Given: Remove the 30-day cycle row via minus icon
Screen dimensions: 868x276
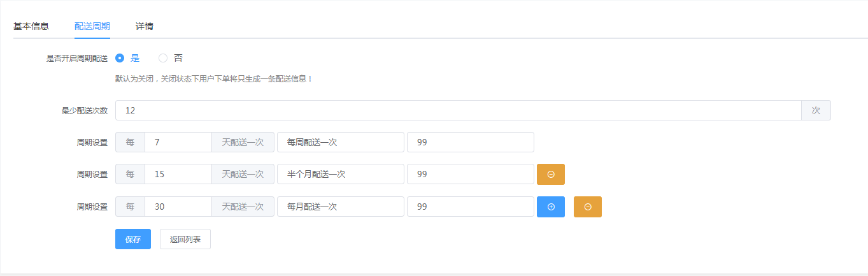Looking at the screenshot, I should (588, 207).
